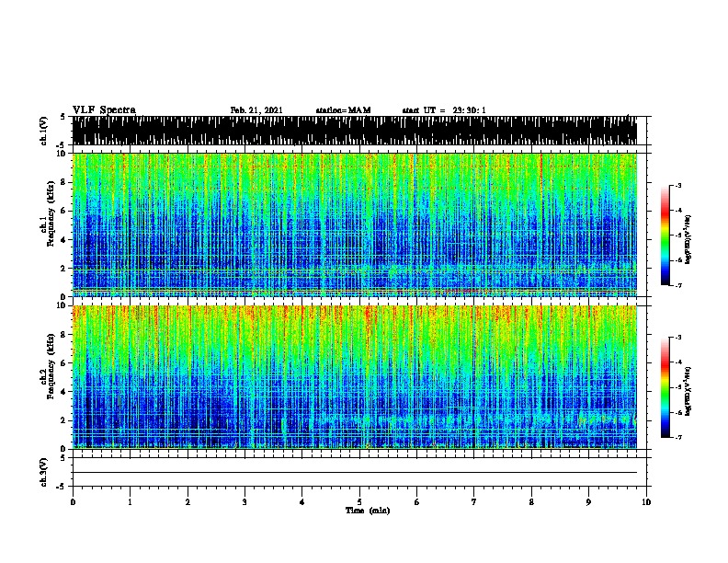Click the "ch.3(V)" axis label
728x563 pixels.
click(43, 472)
